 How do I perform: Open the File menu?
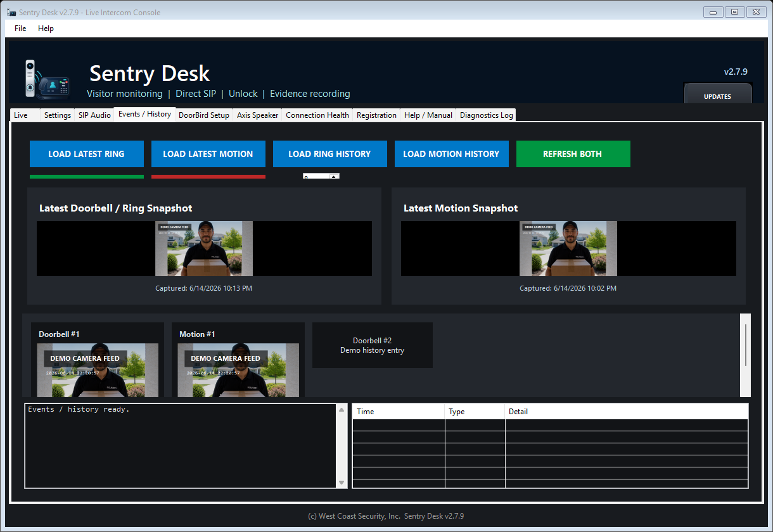(20, 28)
